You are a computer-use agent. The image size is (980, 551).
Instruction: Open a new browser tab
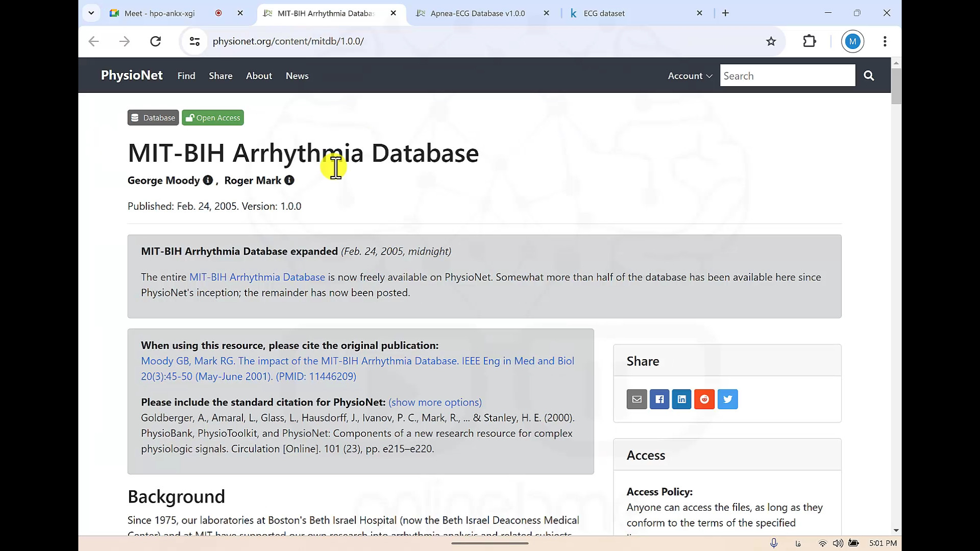[725, 13]
